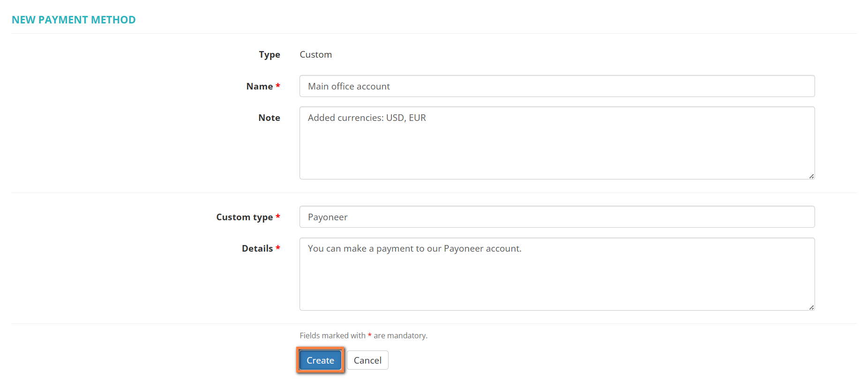Click the Details textarea resize handle
The width and height of the screenshot is (868, 380).
pyautogui.click(x=811, y=307)
